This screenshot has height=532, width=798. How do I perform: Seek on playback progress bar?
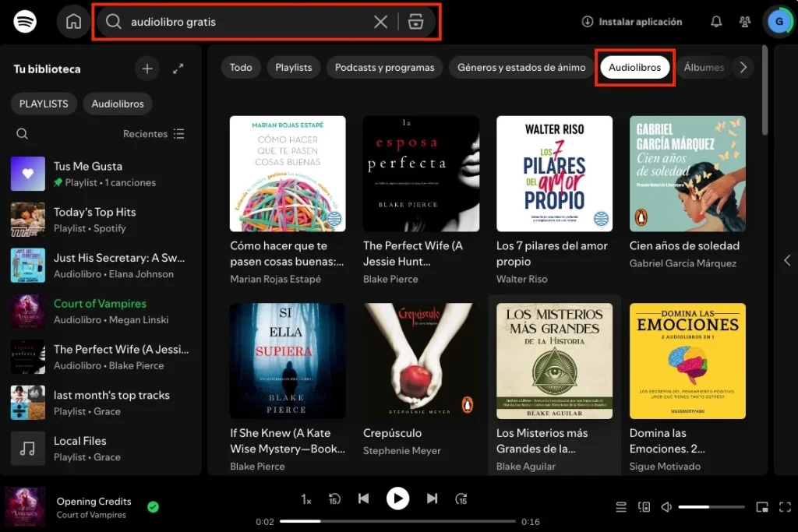[x=397, y=521]
